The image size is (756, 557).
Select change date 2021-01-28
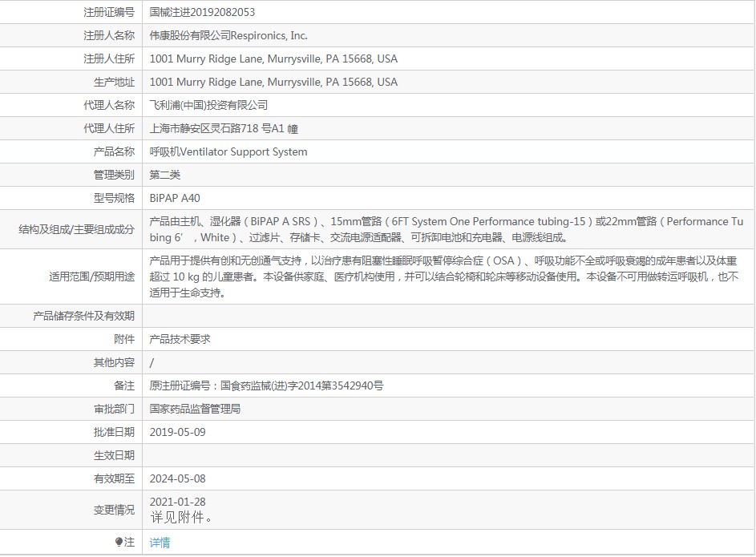pyautogui.click(x=177, y=502)
